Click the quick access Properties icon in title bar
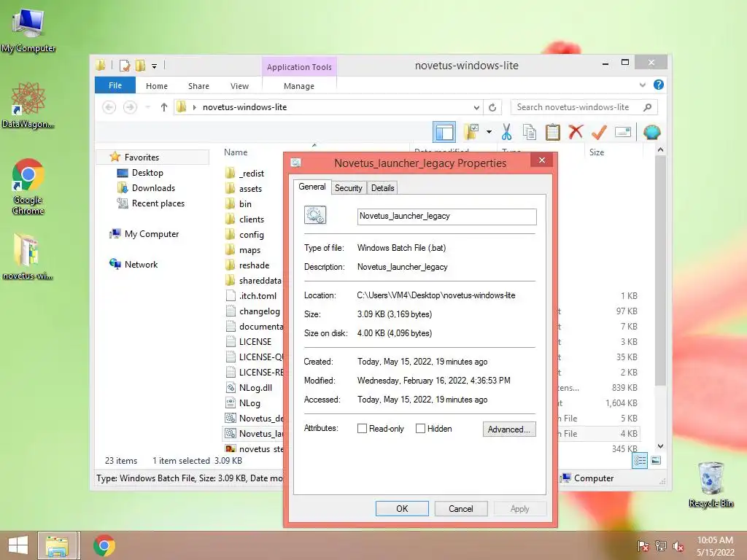747x560 pixels. tap(125, 65)
